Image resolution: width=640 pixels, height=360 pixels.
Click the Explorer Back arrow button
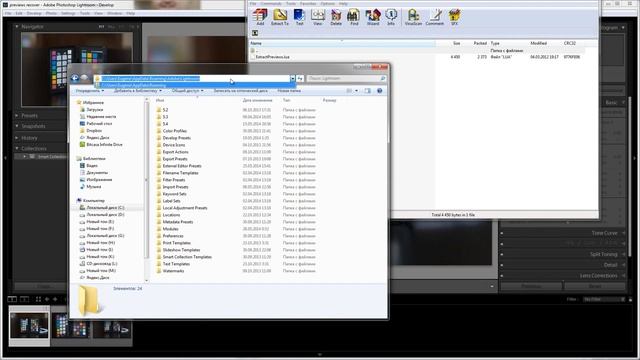[75, 78]
